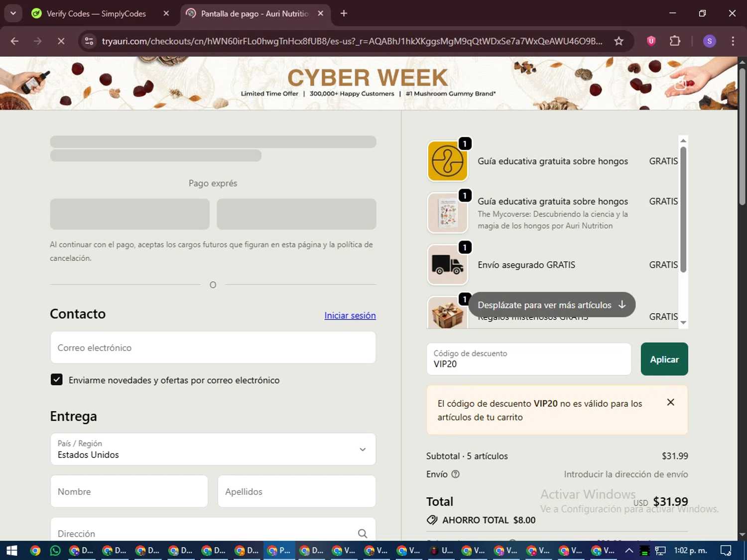This screenshot has height=560, width=747.
Task: Go back to the previous page
Action: click(14, 41)
